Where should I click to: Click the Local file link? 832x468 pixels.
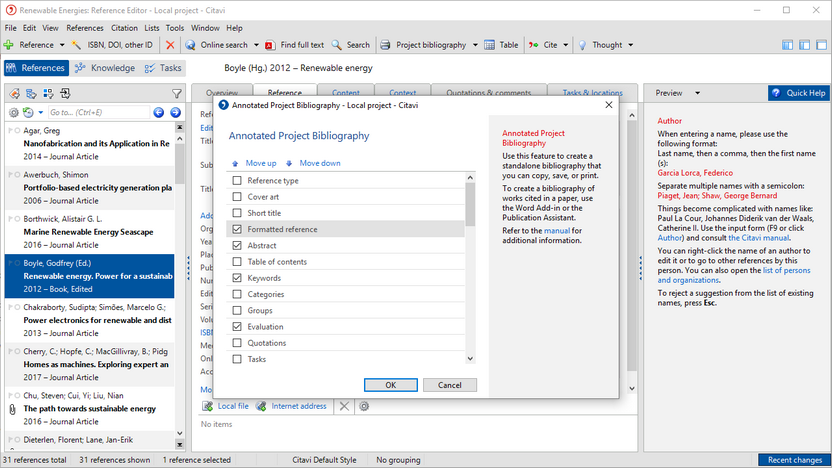click(x=233, y=406)
